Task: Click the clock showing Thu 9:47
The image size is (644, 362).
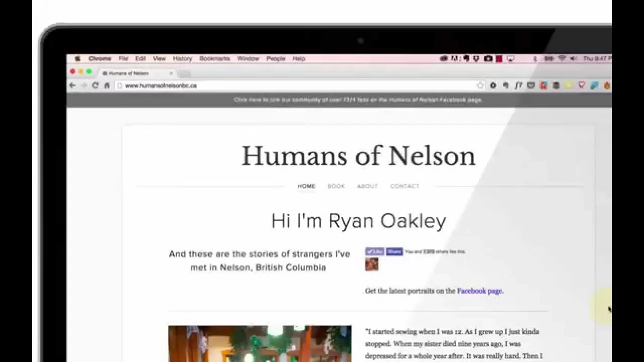Action: 597,59
